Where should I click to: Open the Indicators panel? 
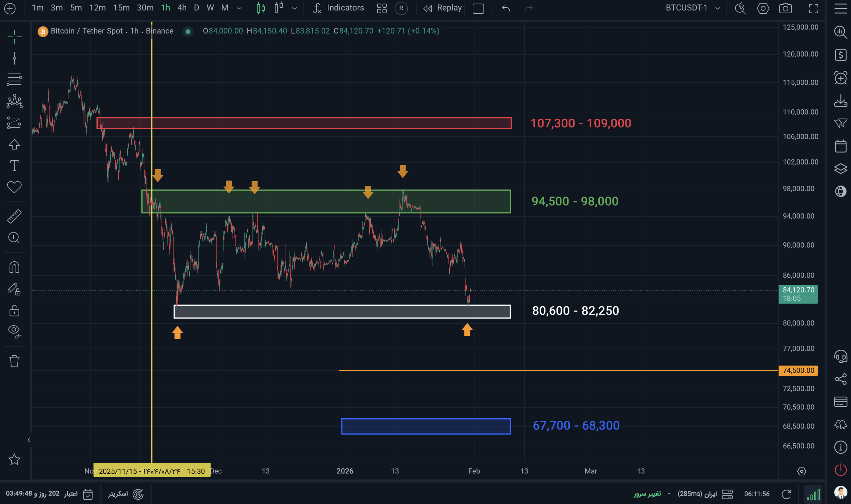(338, 8)
